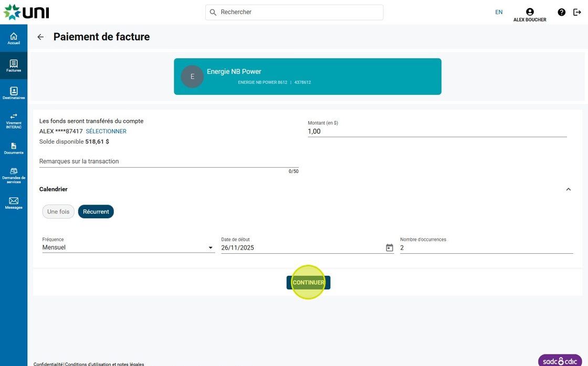588x366 pixels.
Task: Click the SADC CDIC badge
Action: click(x=560, y=361)
